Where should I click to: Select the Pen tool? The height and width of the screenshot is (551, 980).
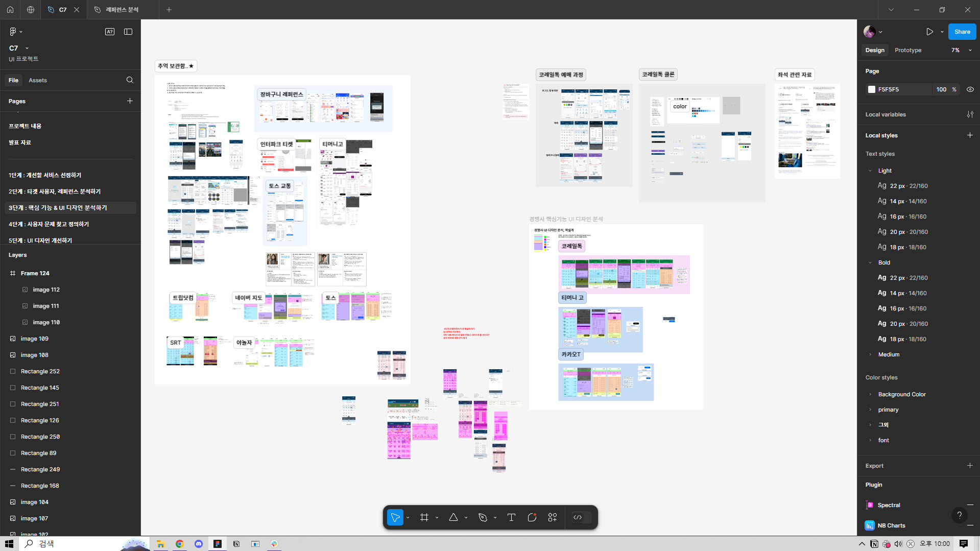[483, 517]
